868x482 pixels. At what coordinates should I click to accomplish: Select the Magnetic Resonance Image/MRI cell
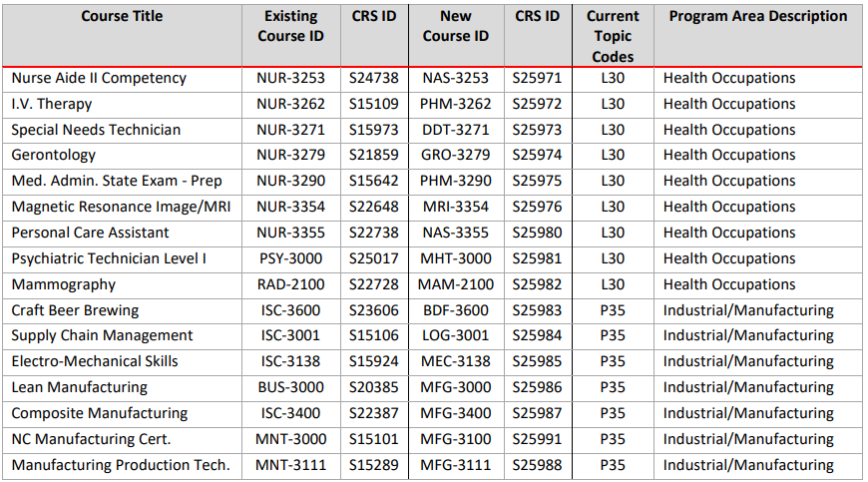point(105,207)
